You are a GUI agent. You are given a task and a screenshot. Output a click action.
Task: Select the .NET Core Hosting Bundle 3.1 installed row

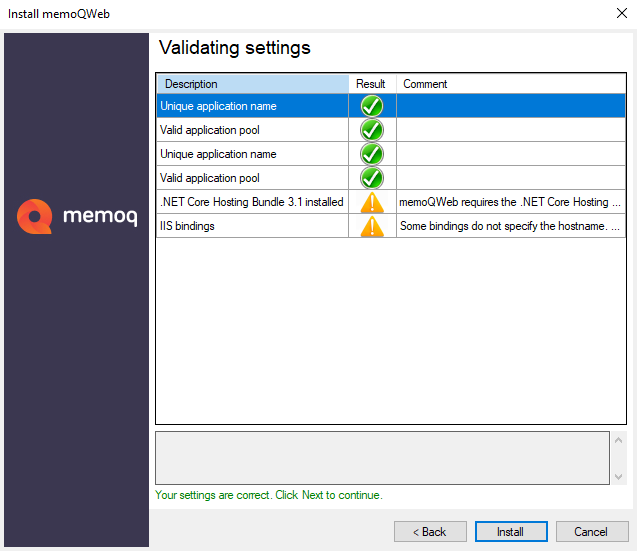[391, 202]
